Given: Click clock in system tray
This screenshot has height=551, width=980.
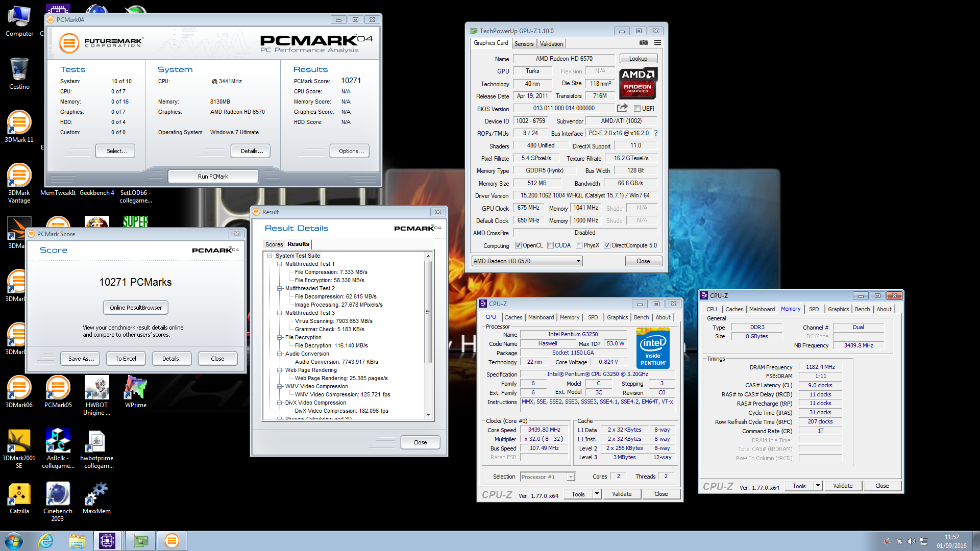Looking at the screenshot, I should pyautogui.click(x=951, y=541).
